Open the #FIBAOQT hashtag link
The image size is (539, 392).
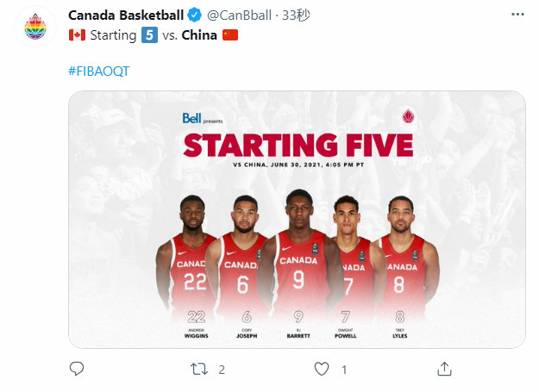(97, 71)
